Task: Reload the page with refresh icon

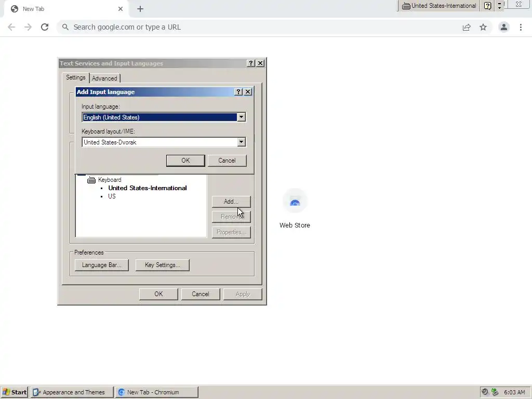Action: [45, 27]
